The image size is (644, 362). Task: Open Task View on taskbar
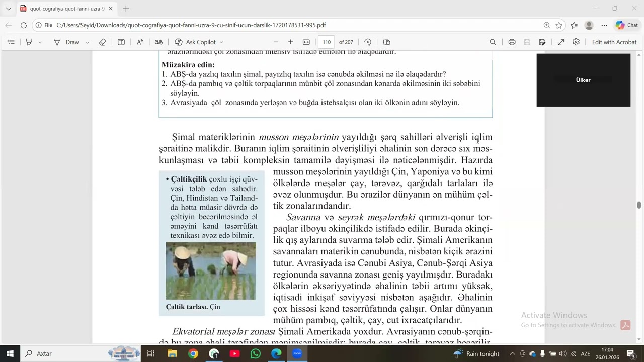pos(150,353)
